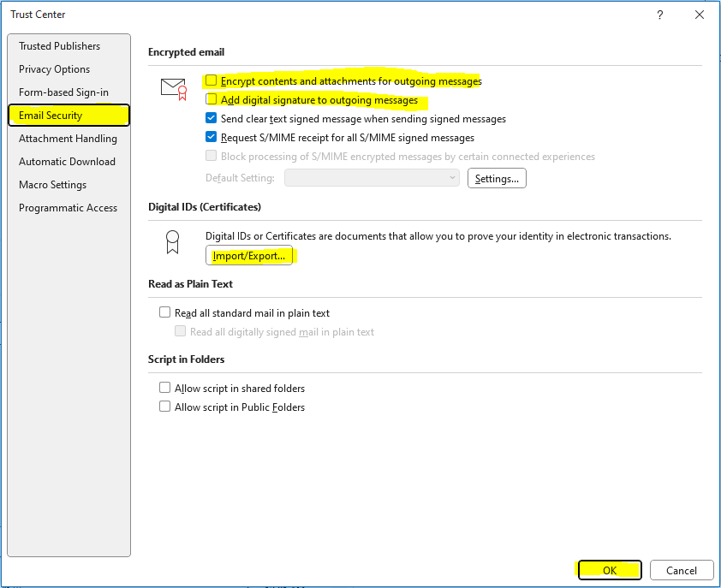Close the Trust Center window

pyautogui.click(x=700, y=15)
